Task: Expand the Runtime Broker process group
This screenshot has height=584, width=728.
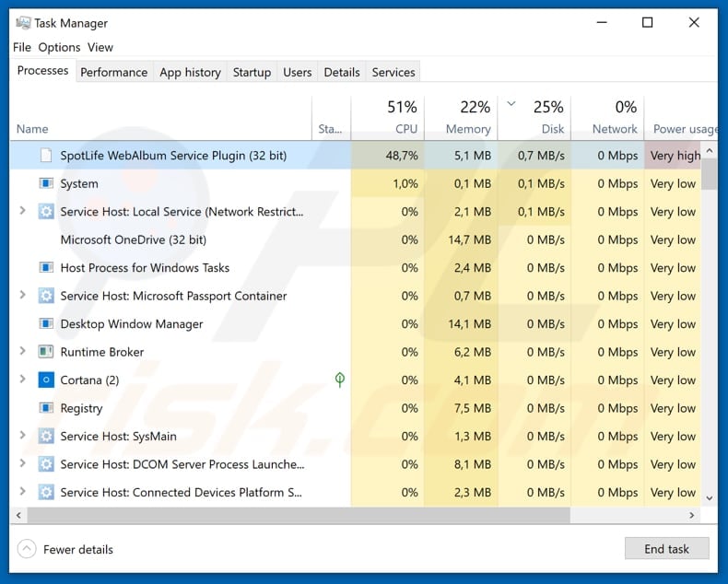Action: pos(23,352)
